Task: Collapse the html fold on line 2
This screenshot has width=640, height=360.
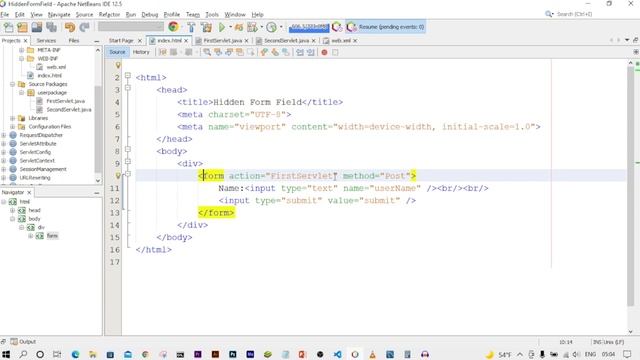Action: 128,76
